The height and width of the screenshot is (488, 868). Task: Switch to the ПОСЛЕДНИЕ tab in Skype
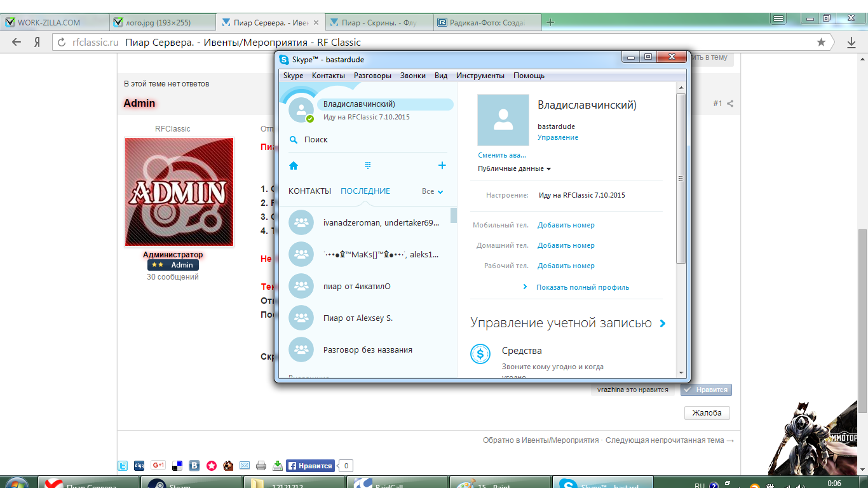click(365, 191)
